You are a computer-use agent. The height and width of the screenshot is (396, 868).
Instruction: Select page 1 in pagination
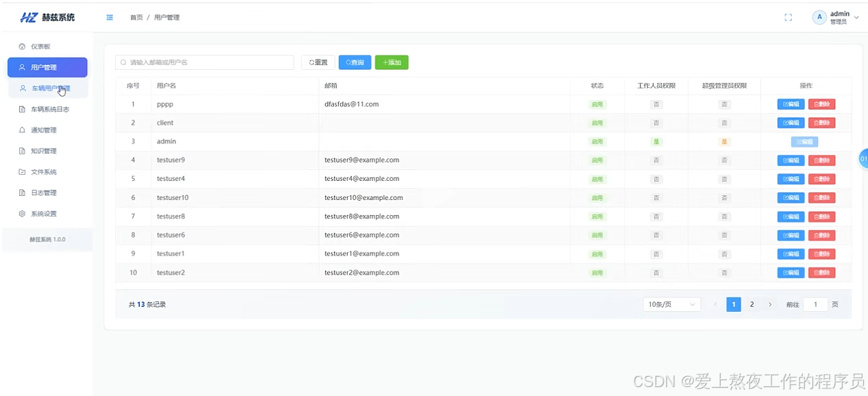point(734,304)
